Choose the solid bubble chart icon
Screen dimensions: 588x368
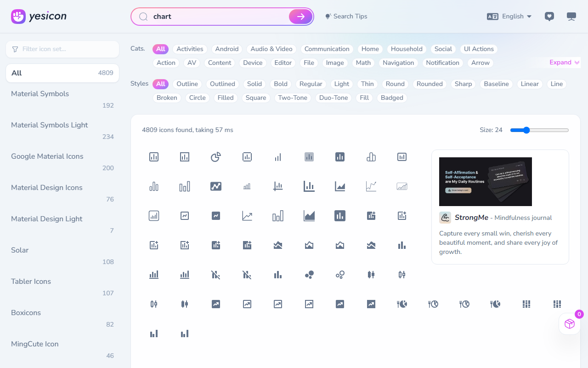(309, 275)
